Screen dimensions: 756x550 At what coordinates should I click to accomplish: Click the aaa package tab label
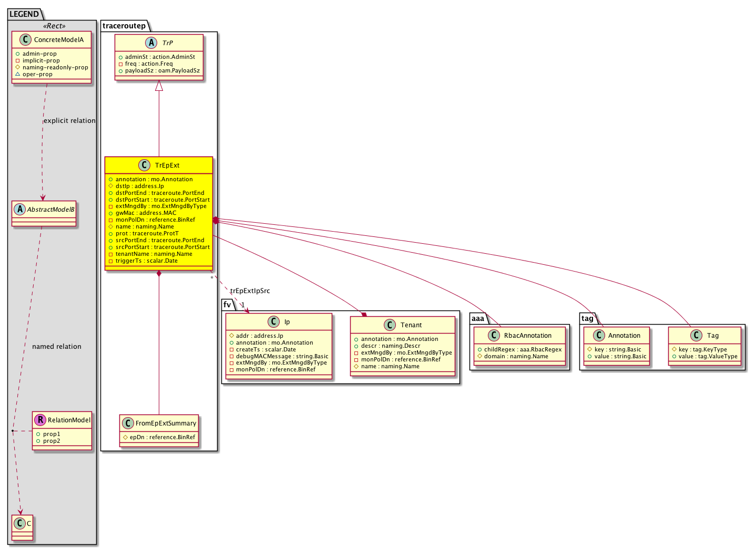point(478,318)
